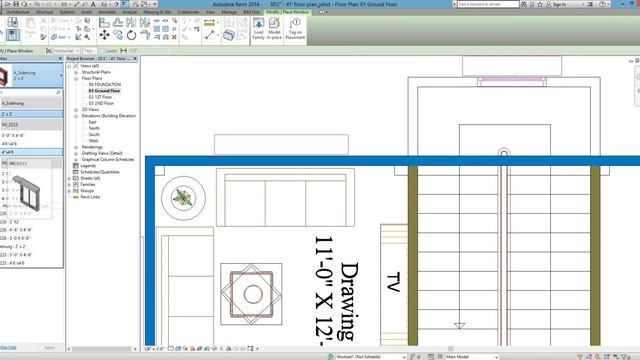Open the Massing & Site ribbon tab

point(157,12)
